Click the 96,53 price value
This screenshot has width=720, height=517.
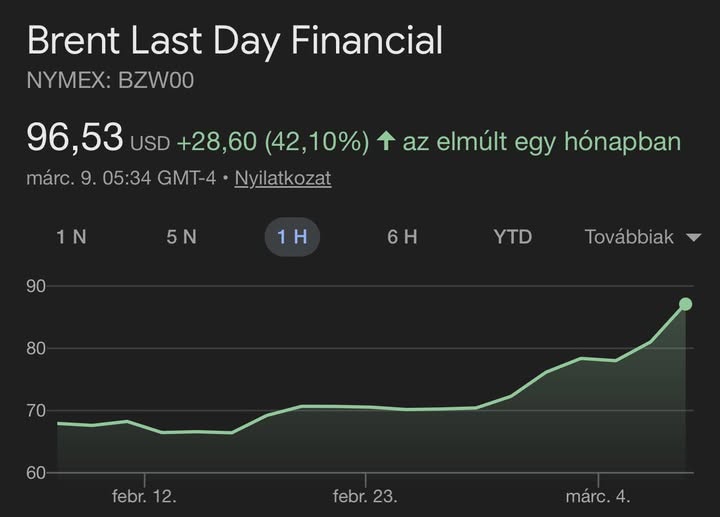75,137
